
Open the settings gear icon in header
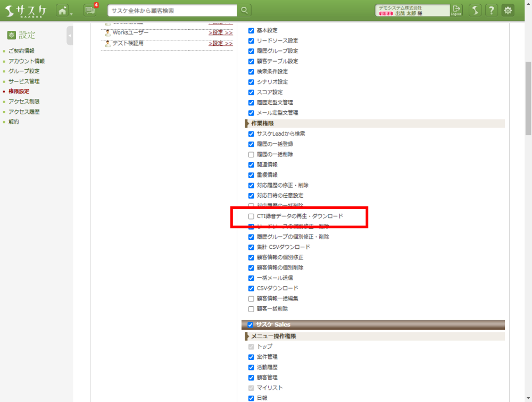click(x=508, y=10)
